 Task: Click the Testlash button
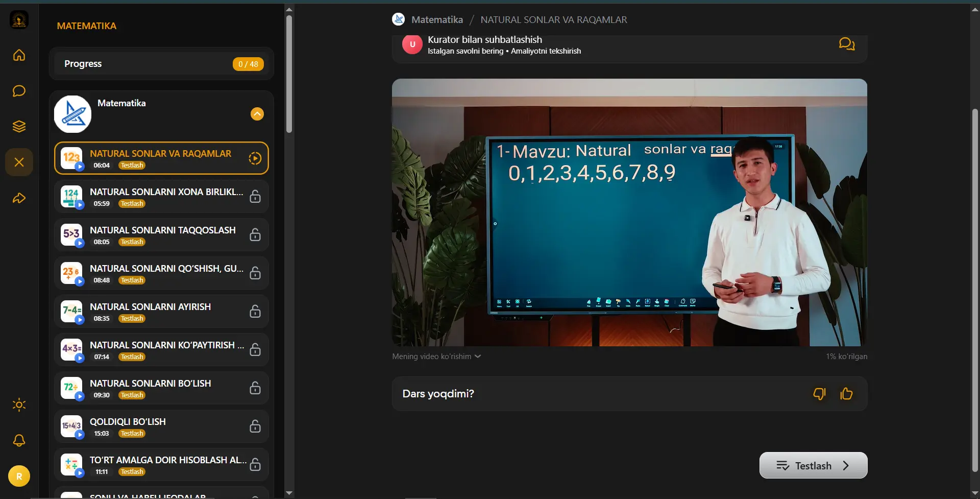click(813, 465)
